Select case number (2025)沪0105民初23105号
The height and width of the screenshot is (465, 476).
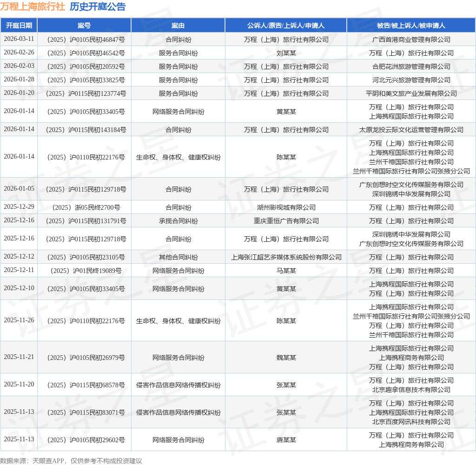click(x=86, y=257)
